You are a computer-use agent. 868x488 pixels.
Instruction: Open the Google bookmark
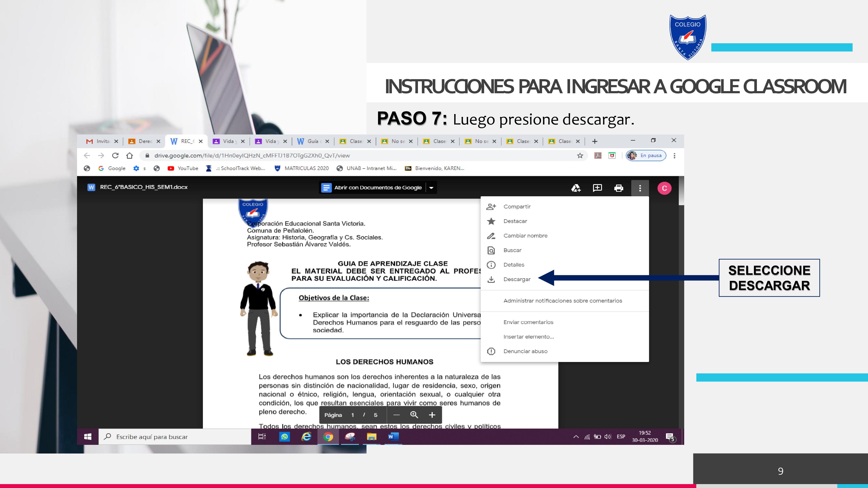pos(112,168)
